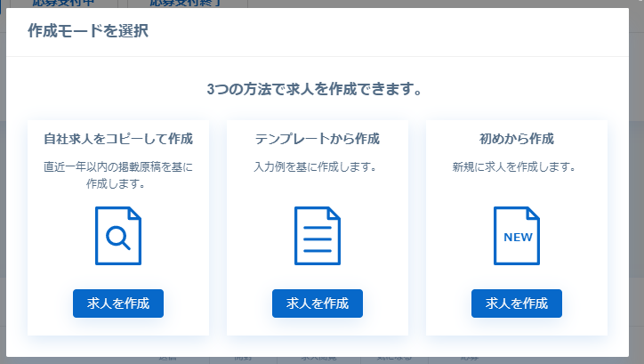
Task: Click description 新規に求人を作成します。
Action: pyautogui.click(x=514, y=166)
